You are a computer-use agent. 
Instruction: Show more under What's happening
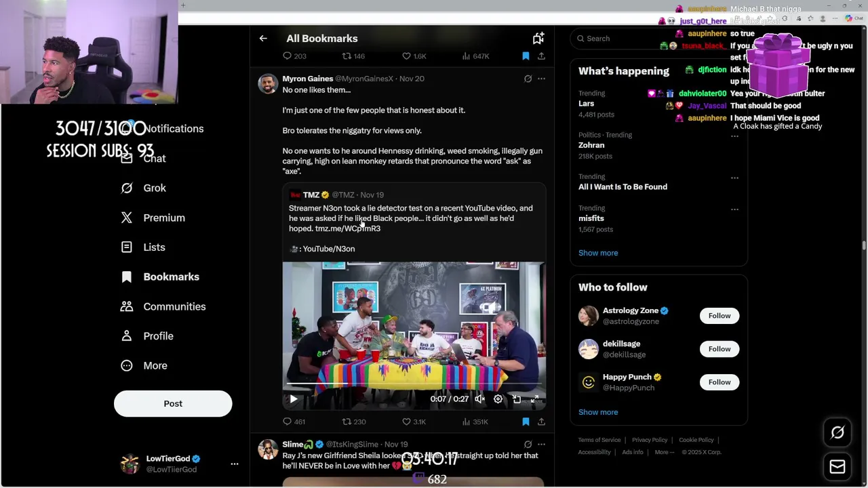pos(598,253)
